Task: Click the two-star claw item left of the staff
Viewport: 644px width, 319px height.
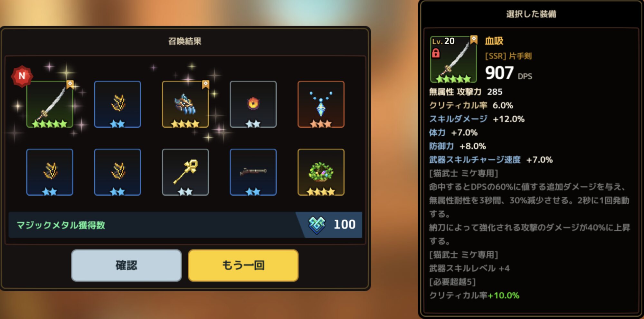Action: pos(118,172)
